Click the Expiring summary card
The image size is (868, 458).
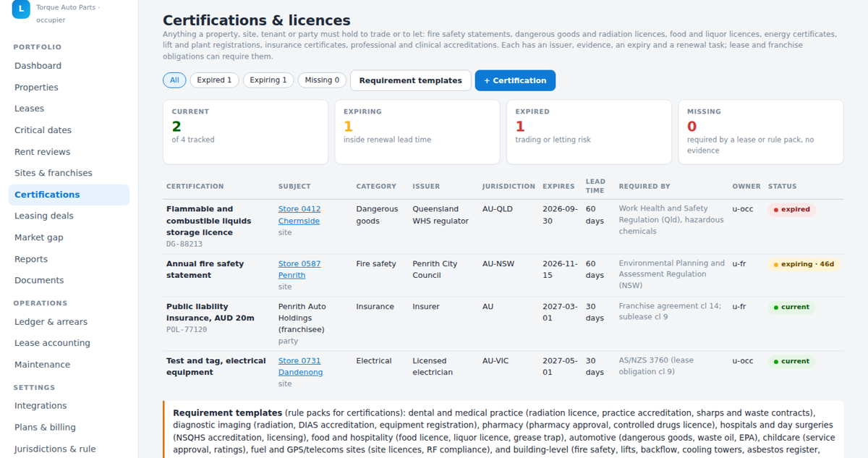click(x=417, y=132)
